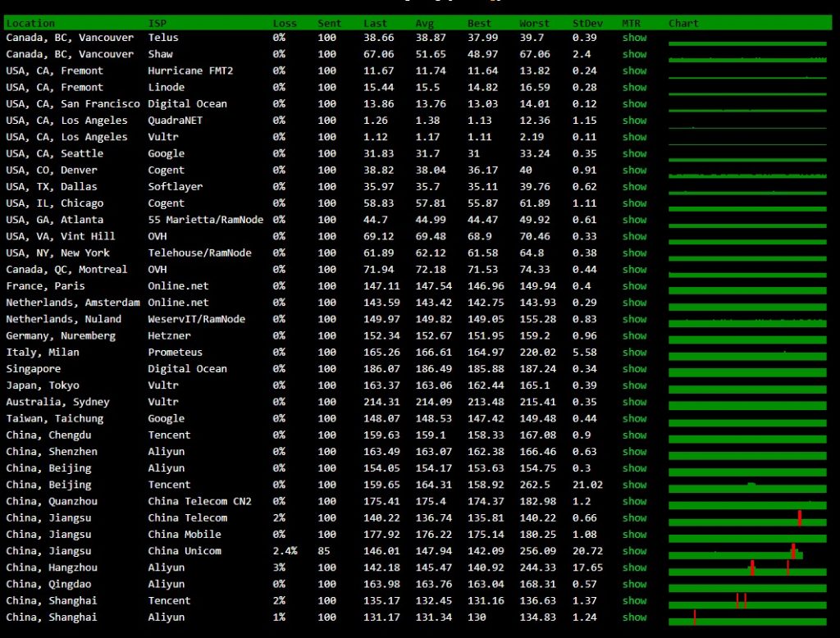Show MTR for Online.net Paris
Image resolution: width=840 pixels, height=638 pixels.
pos(634,286)
